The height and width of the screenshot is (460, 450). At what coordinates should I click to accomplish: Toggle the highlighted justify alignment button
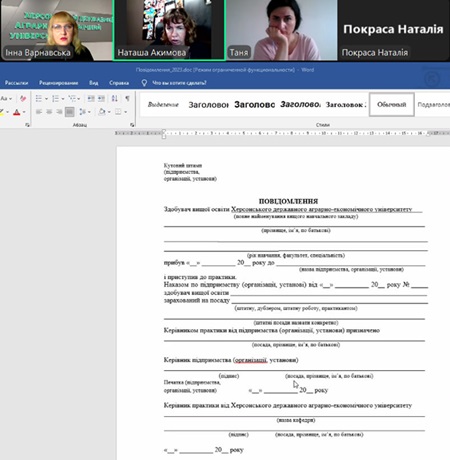point(69,112)
